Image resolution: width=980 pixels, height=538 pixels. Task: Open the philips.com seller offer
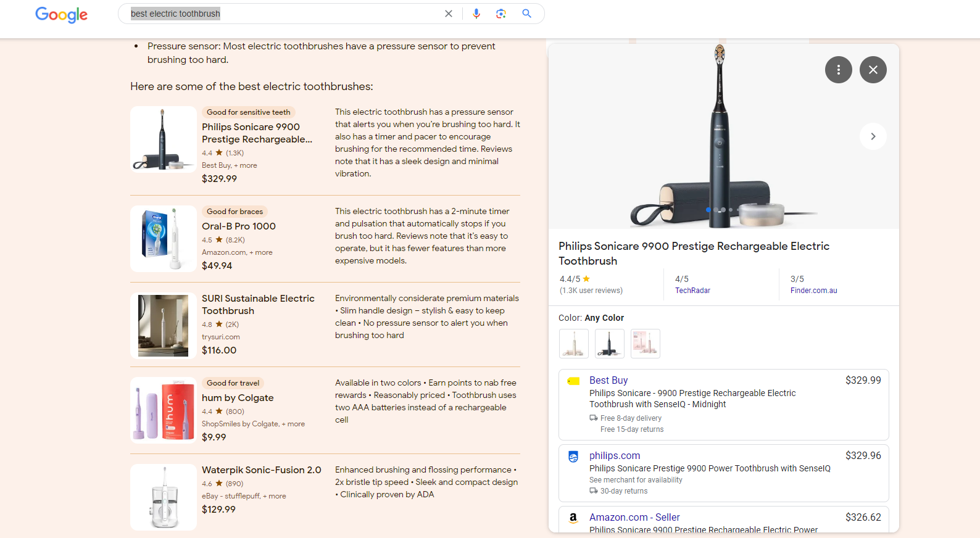point(724,473)
